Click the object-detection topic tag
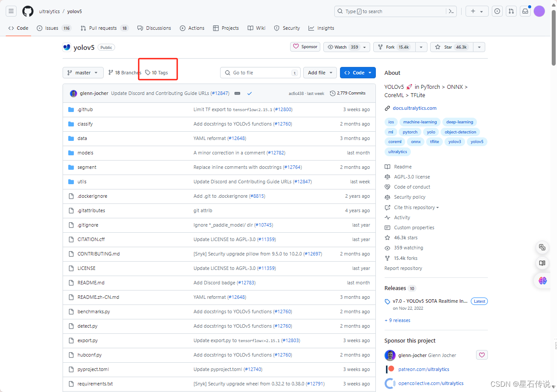557x392 pixels. pyautogui.click(x=460, y=132)
